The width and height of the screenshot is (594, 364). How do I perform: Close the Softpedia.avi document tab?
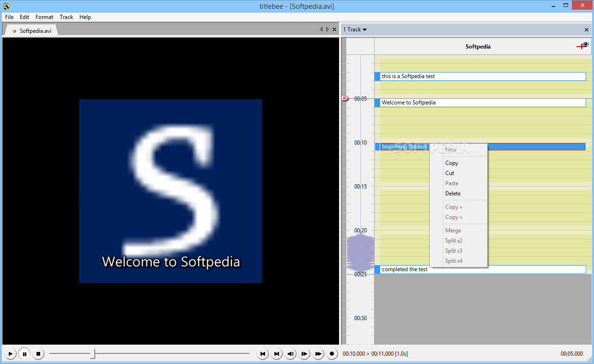(334, 30)
